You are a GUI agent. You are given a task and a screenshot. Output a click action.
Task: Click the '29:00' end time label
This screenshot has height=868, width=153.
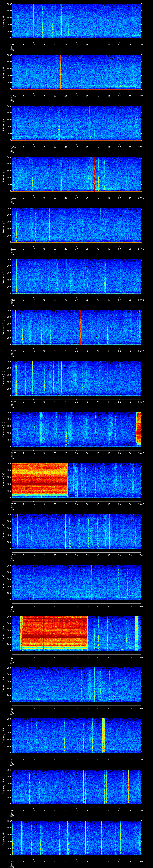[141, 657]
